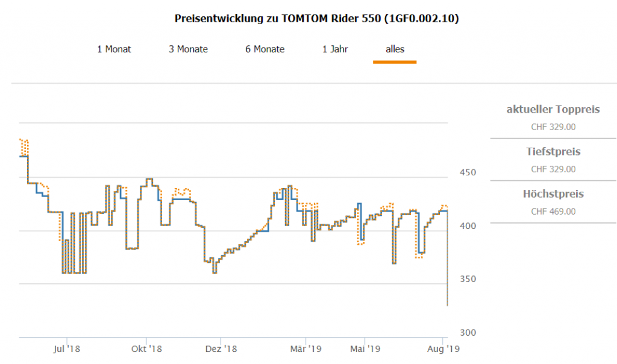Viewport: 617px width, 364px height.
Task: Show the '6 Monate' price history
Action: [265, 49]
